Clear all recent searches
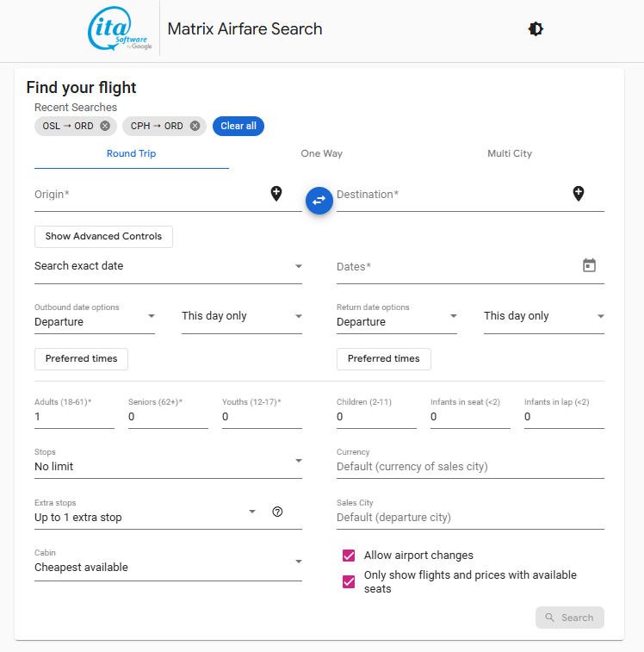The width and height of the screenshot is (644, 652). coord(238,126)
